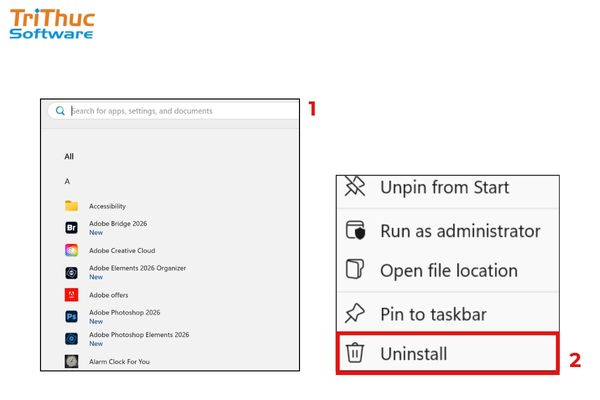Click the New tag under Elements 2026 Organizer
600x400 pixels.
(96, 277)
